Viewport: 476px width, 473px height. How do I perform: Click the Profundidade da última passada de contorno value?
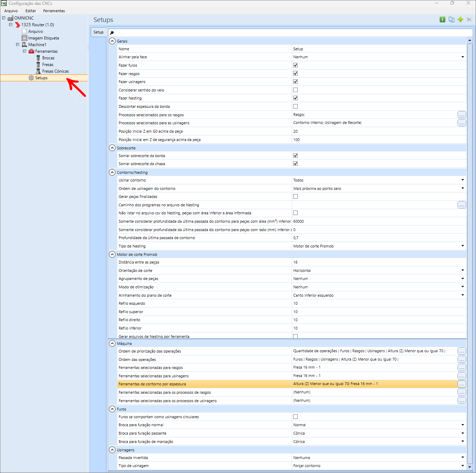379,238
